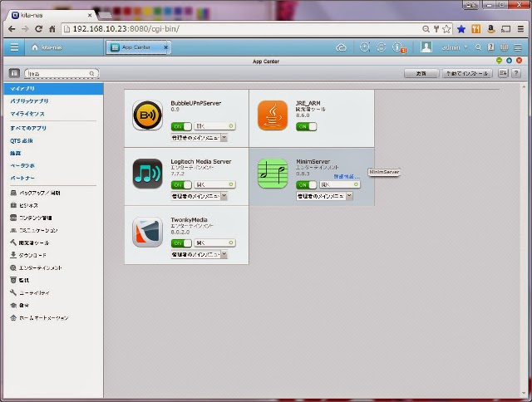This screenshot has width=532, height=402.
Task: Click the Logitech Media Server app icon
Action: point(147,174)
